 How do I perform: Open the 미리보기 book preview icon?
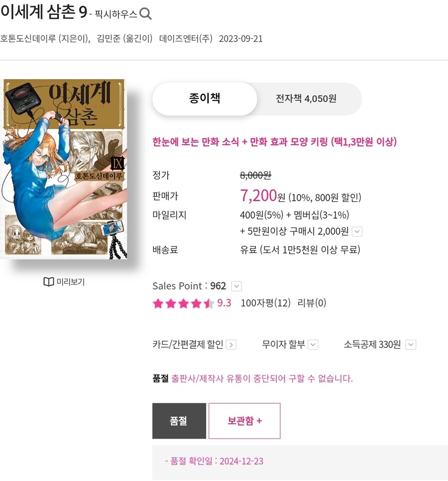tap(48, 282)
